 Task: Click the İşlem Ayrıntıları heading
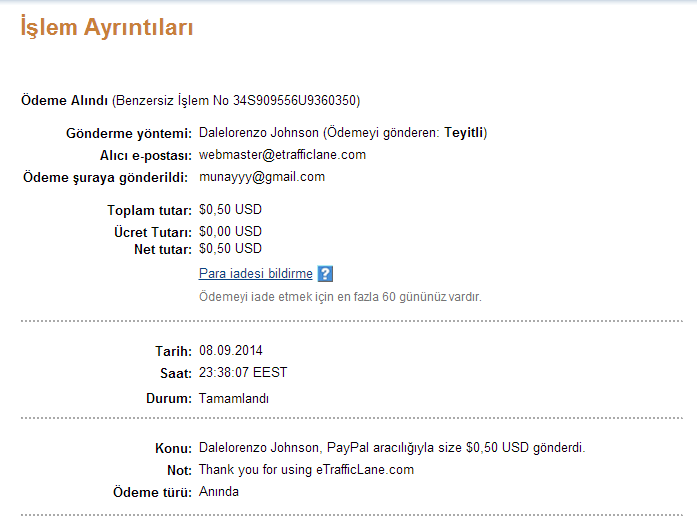pos(107,28)
